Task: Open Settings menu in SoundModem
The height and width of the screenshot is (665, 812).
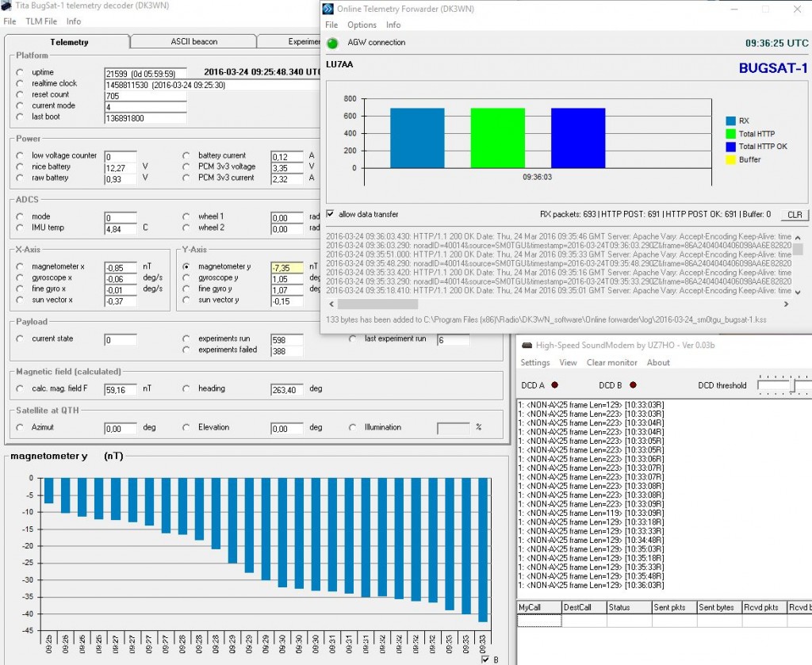Action: [535, 363]
